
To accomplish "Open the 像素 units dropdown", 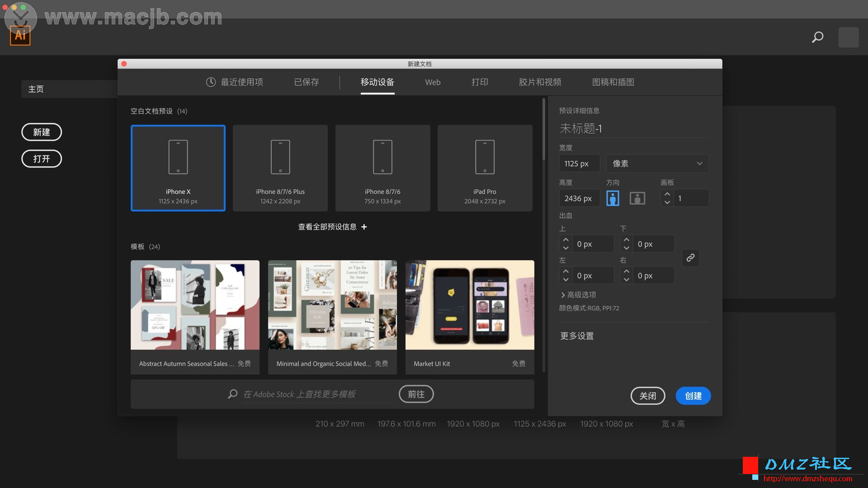I will [657, 164].
